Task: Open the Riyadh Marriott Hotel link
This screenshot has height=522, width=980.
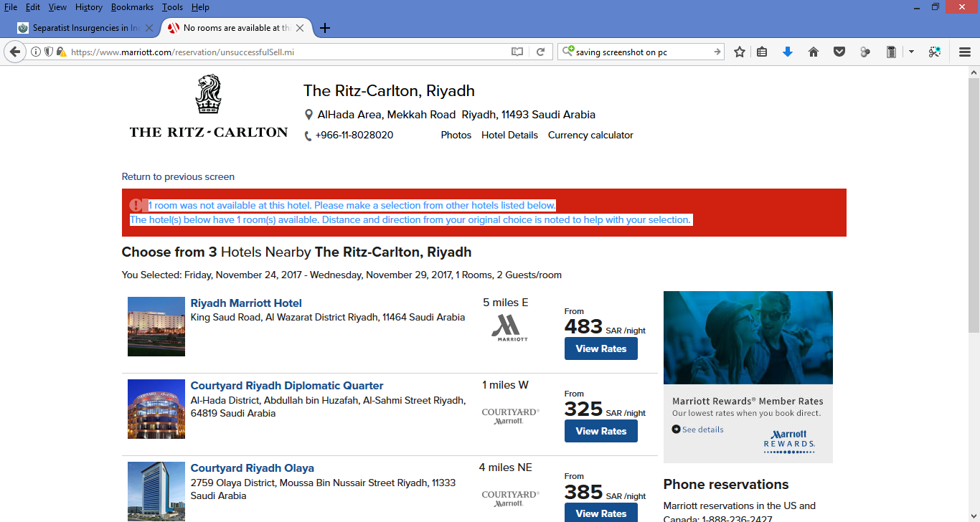Action: (x=246, y=303)
